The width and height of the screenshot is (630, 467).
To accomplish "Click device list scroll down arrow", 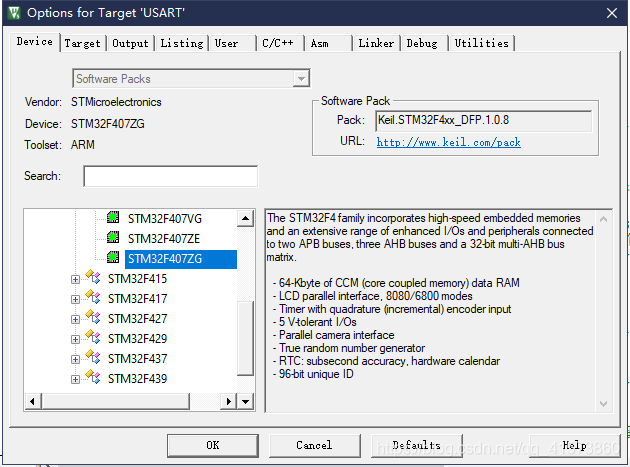I will point(245,401).
